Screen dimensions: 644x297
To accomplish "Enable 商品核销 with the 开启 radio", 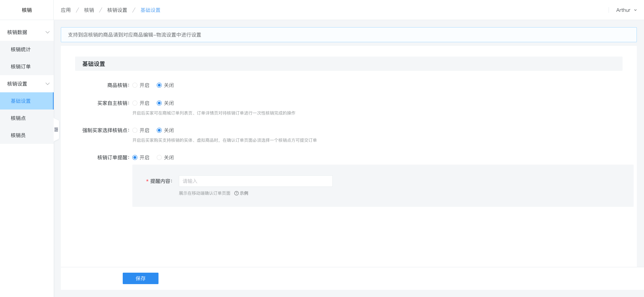I will (135, 85).
